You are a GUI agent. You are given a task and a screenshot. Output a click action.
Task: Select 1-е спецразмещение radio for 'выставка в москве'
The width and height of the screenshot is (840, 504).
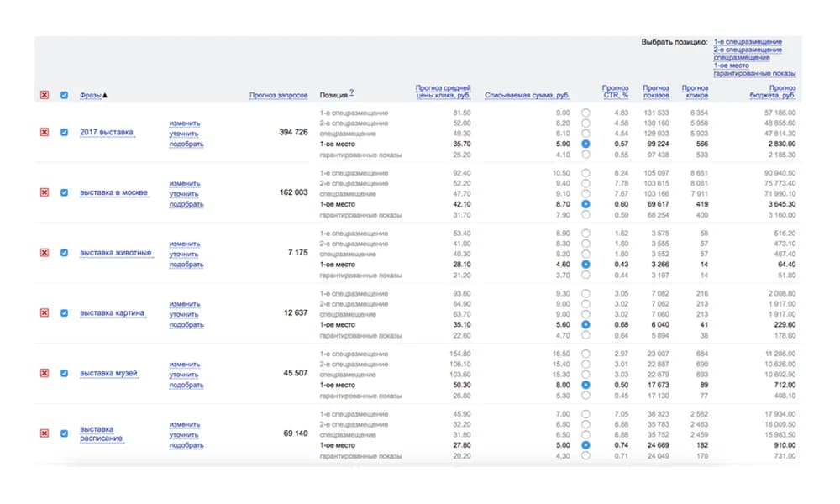coord(586,173)
